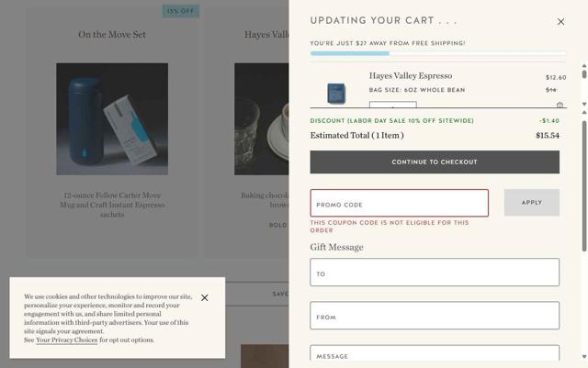The image size is (588, 368).
Task: Focus the Promo Code input field
Action: (x=400, y=203)
